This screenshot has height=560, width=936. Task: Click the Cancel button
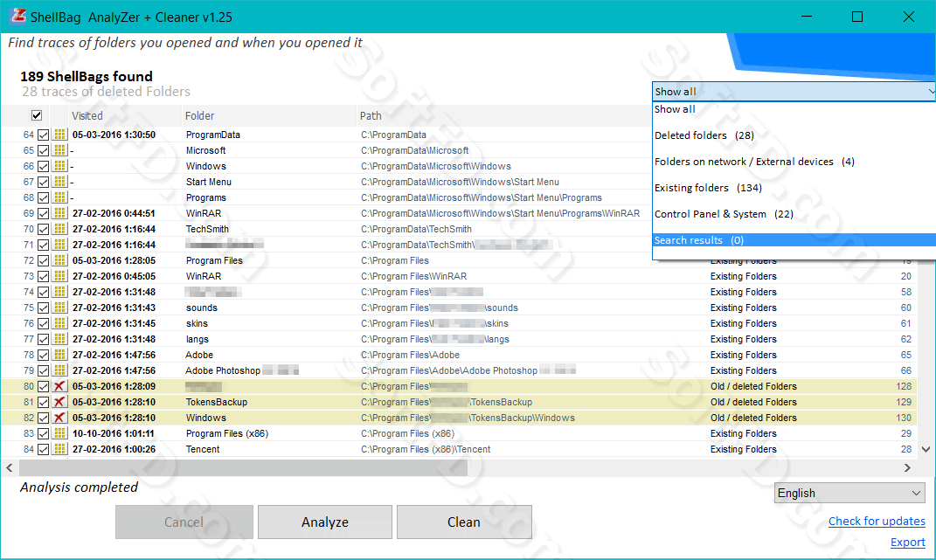tap(184, 522)
